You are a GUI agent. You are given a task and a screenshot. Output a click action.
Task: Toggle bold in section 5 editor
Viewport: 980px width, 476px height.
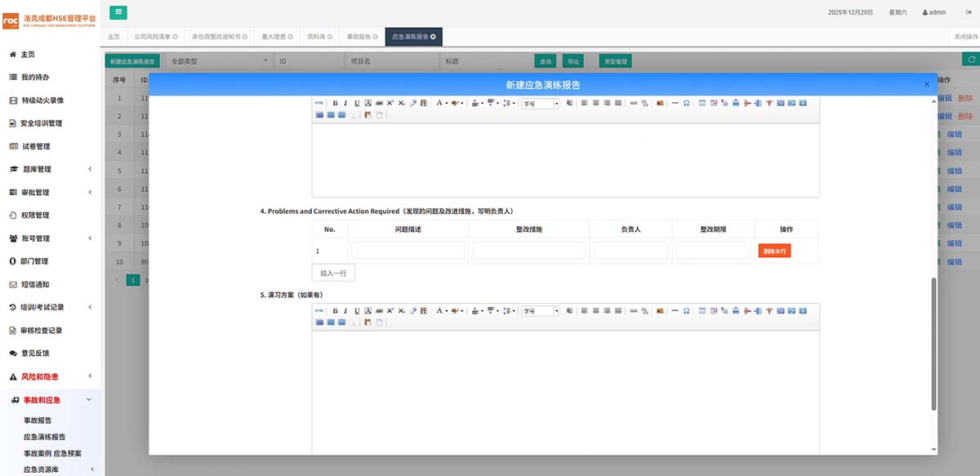[x=335, y=311]
